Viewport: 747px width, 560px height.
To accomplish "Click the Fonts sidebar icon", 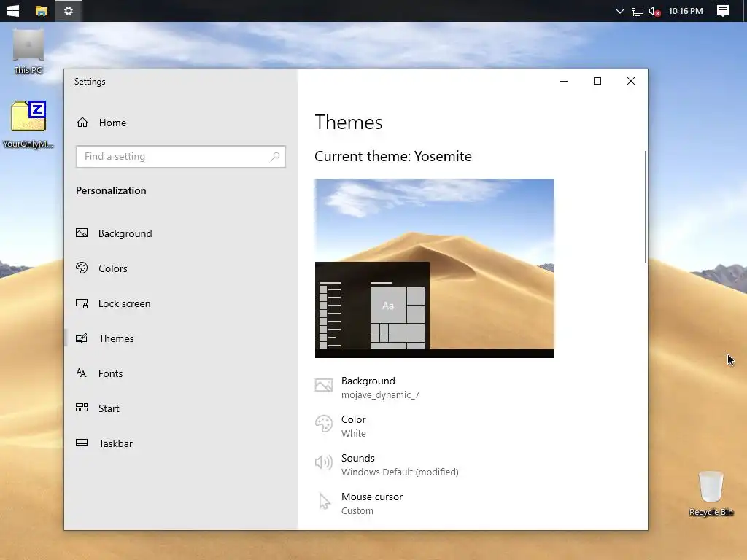I will [x=82, y=373].
